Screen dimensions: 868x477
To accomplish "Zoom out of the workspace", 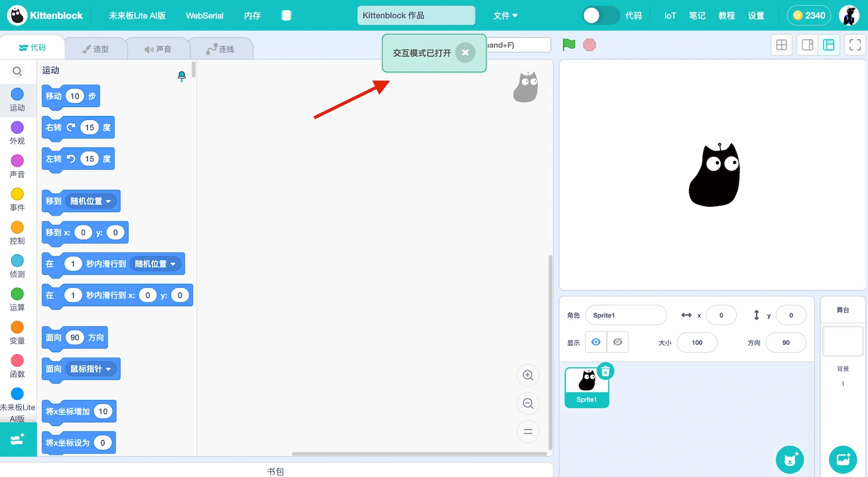I will (x=528, y=403).
